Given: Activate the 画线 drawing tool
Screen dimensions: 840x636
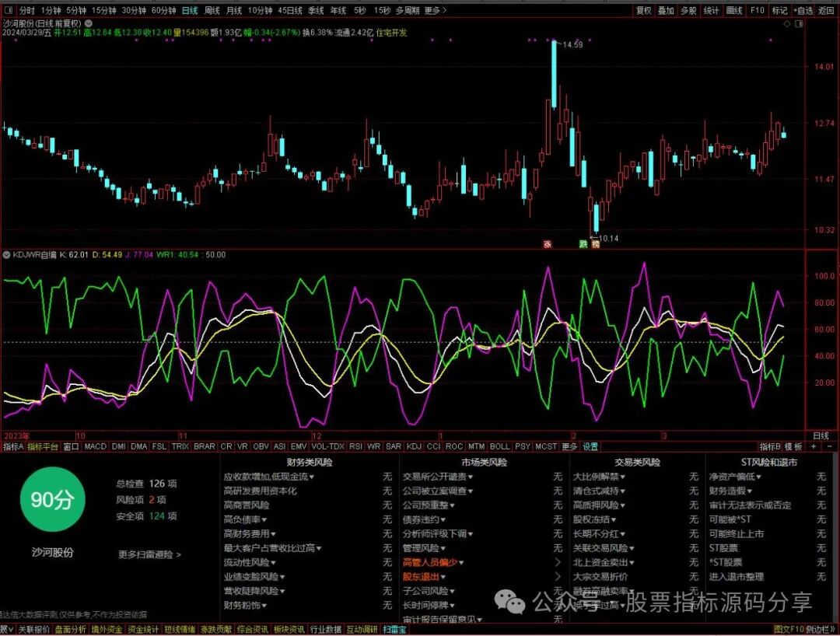Looking at the screenshot, I should tap(734, 10).
